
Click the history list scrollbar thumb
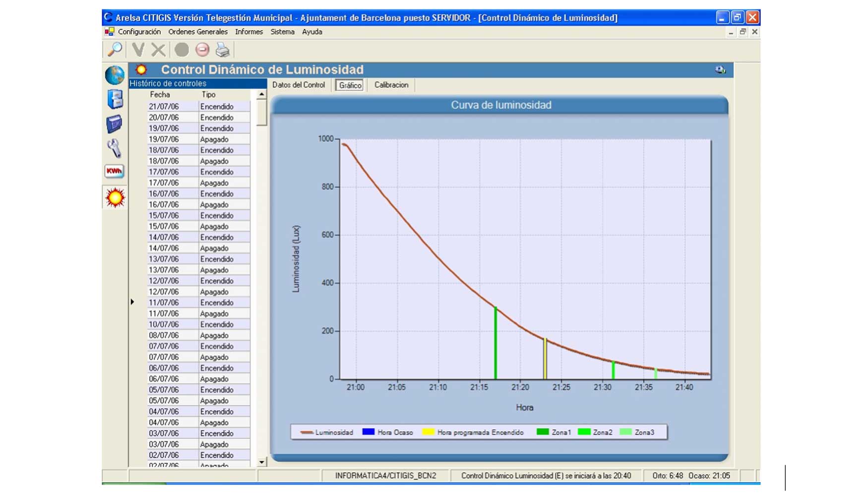point(261,113)
